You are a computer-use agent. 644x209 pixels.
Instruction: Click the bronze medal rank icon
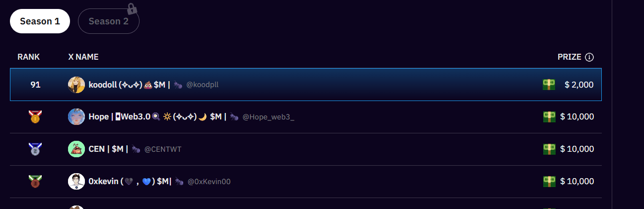pos(35,182)
